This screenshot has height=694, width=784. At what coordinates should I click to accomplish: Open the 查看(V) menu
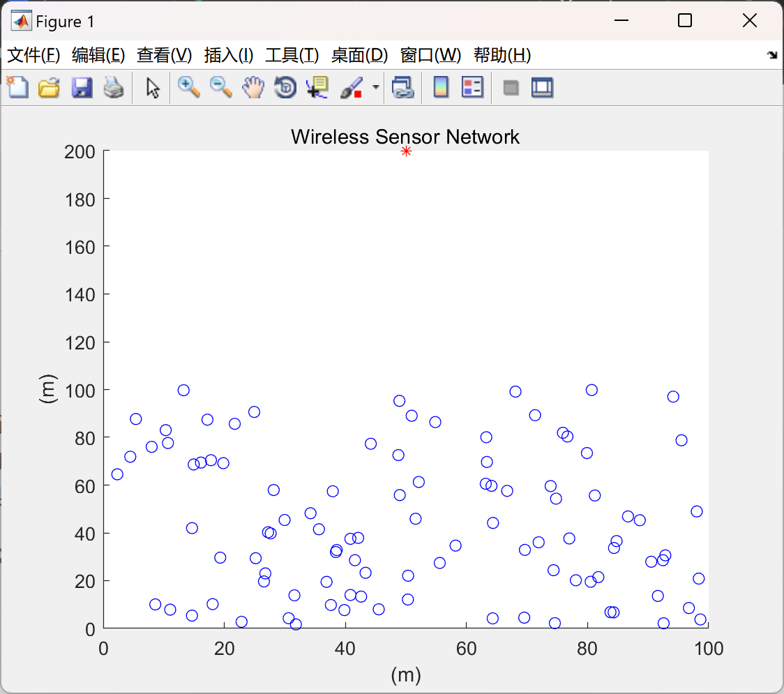[165, 55]
